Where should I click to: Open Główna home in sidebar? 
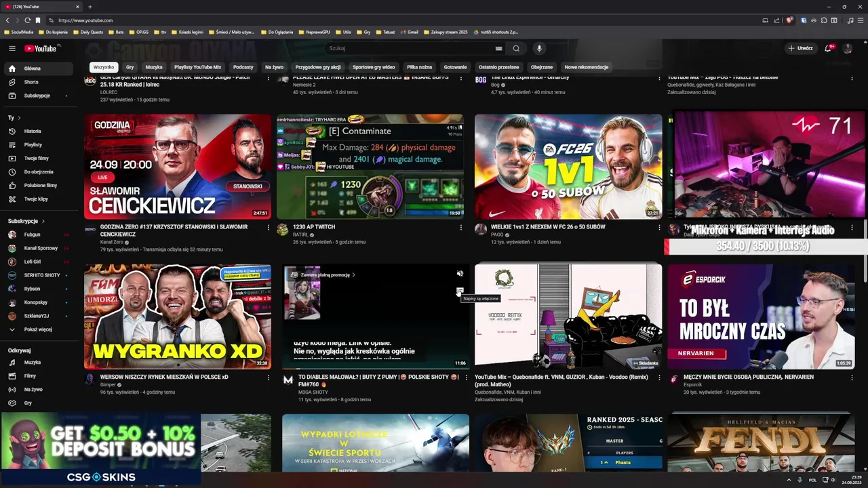[x=38, y=68]
